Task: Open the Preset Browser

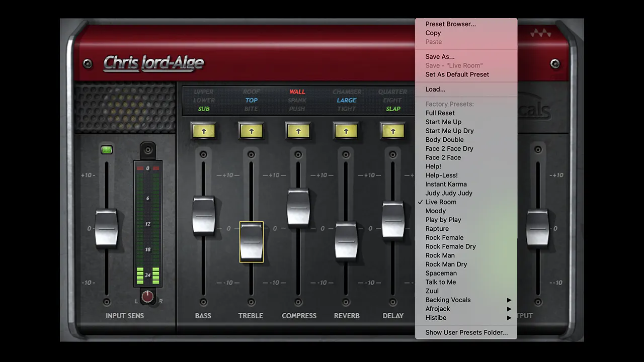Action: (450, 24)
